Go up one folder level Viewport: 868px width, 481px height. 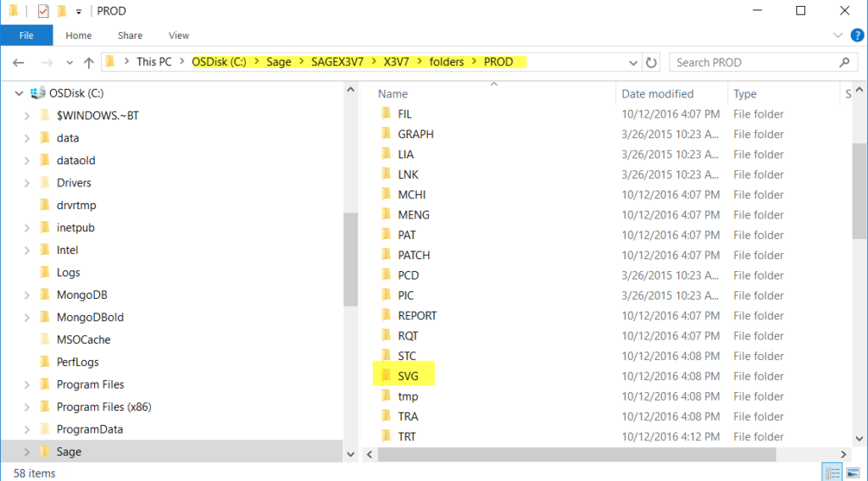pos(88,63)
